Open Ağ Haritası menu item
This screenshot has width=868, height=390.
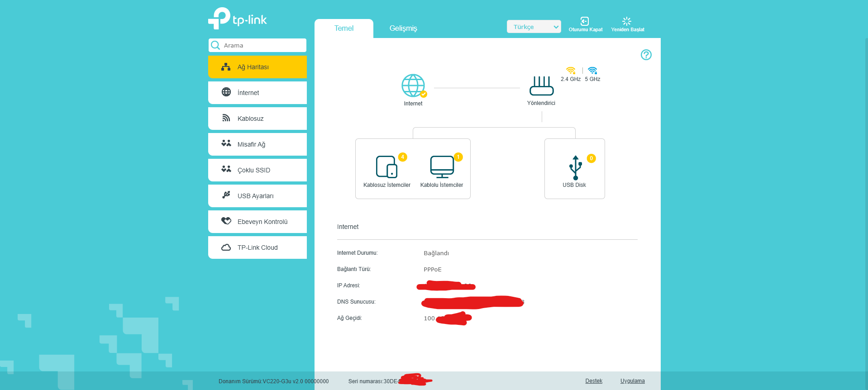257,67
